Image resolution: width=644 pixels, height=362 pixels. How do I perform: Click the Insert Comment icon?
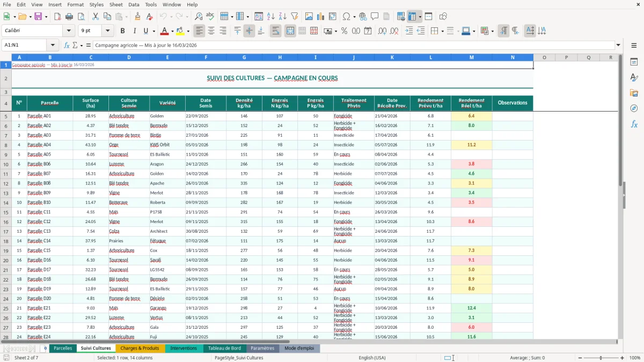pyautogui.click(x=375, y=17)
